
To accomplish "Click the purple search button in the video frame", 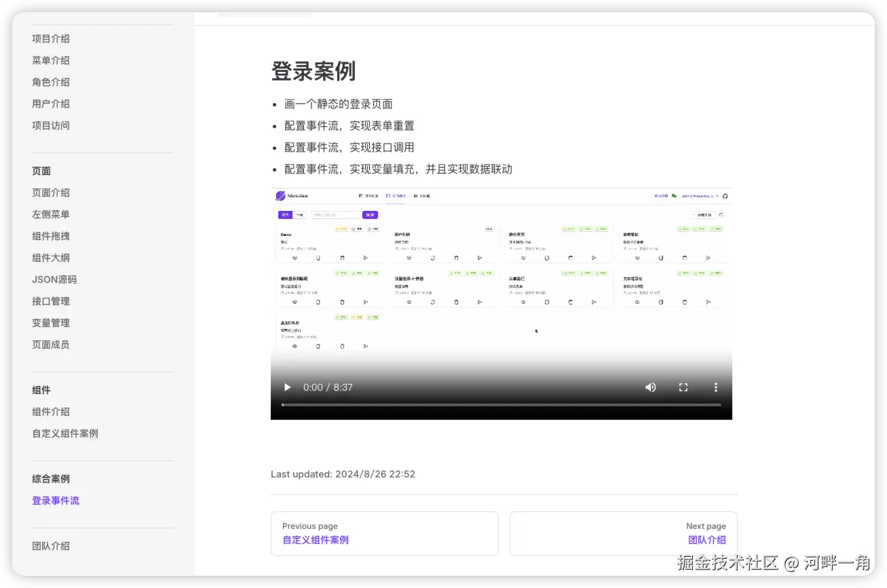I will (x=370, y=214).
